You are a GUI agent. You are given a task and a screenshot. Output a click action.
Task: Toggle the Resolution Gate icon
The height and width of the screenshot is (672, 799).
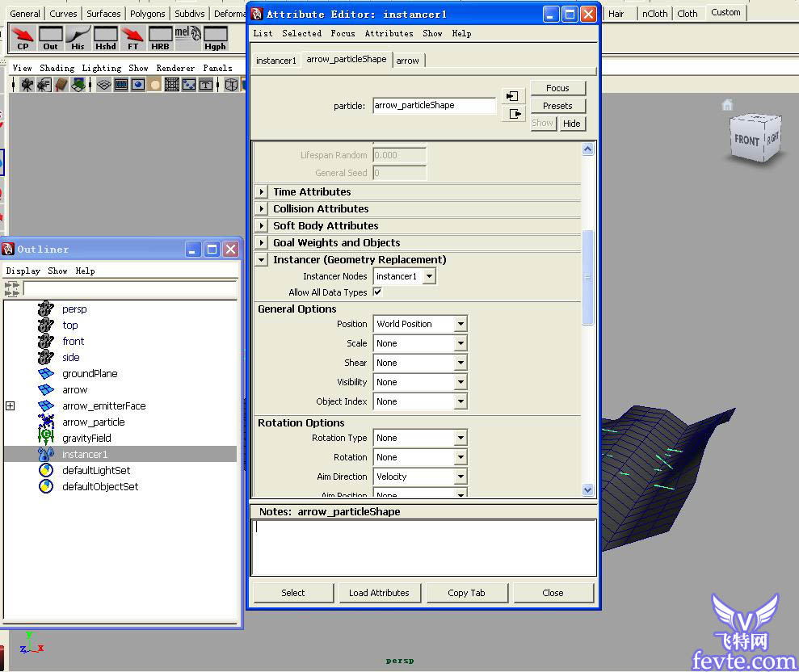click(138, 85)
